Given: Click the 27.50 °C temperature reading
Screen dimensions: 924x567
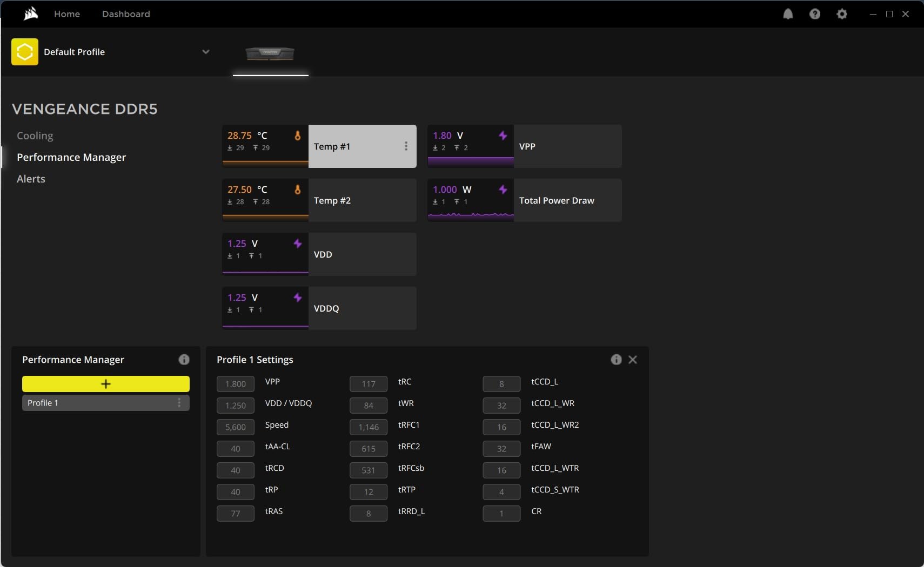Looking at the screenshot, I should click(x=247, y=190).
